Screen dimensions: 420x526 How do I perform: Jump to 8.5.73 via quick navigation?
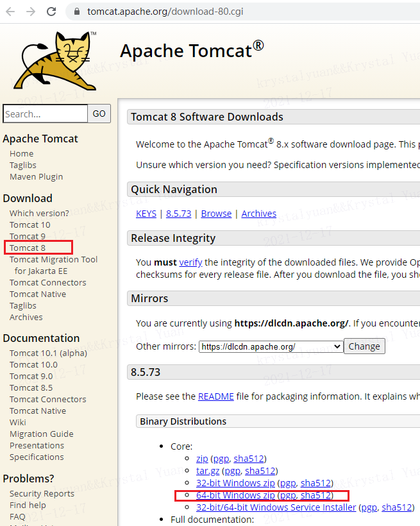178,214
